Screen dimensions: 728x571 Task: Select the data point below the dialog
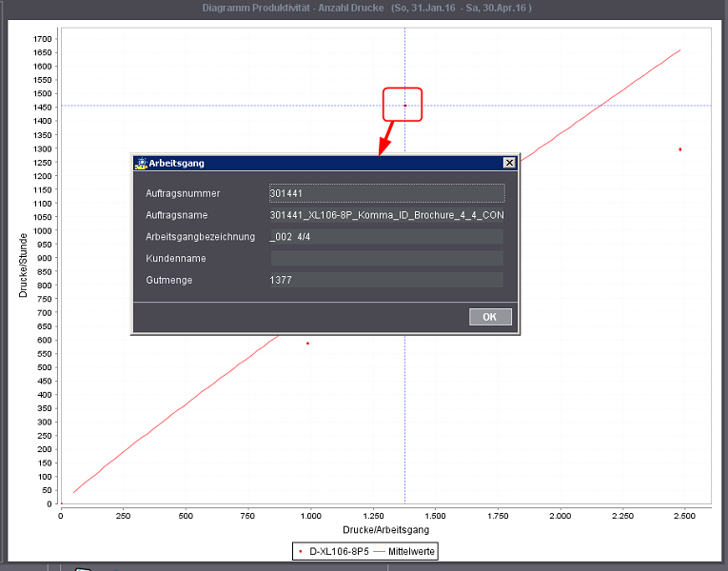(x=307, y=344)
